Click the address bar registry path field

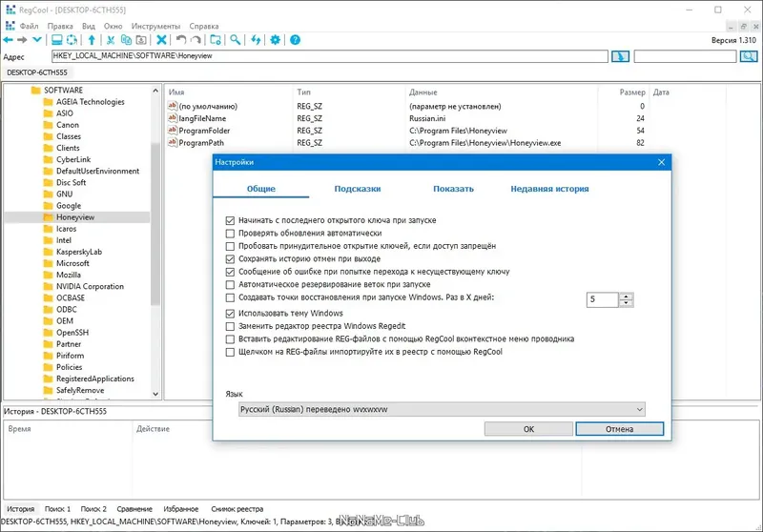pos(329,56)
